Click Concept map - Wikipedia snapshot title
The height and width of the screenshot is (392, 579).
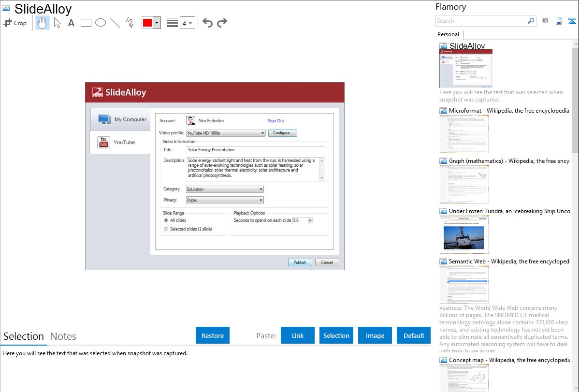pos(509,360)
